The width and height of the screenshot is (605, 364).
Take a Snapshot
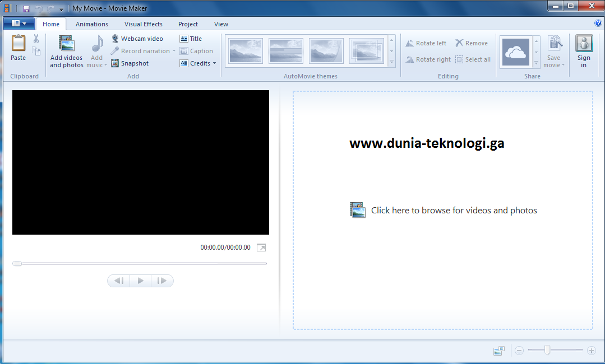[x=130, y=63]
